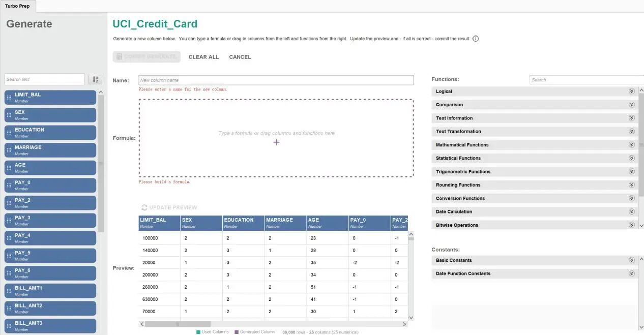Click the Functions Search field

(x=587, y=80)
